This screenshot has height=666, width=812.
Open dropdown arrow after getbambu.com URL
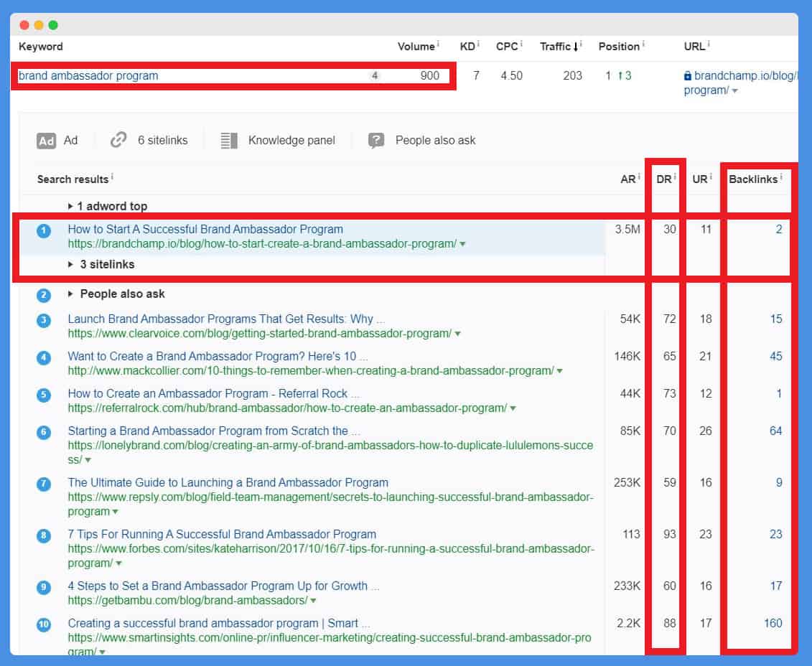click(313, 601)
